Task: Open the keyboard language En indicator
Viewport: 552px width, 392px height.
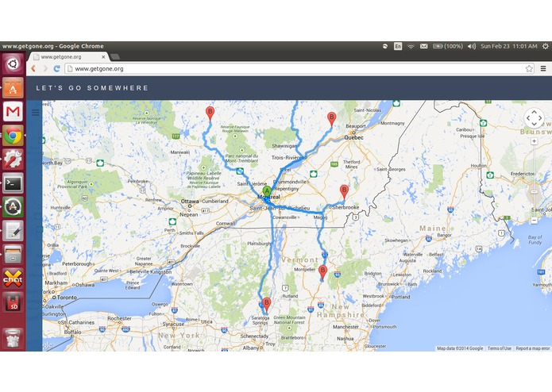Action: click(x=398, y=46)
